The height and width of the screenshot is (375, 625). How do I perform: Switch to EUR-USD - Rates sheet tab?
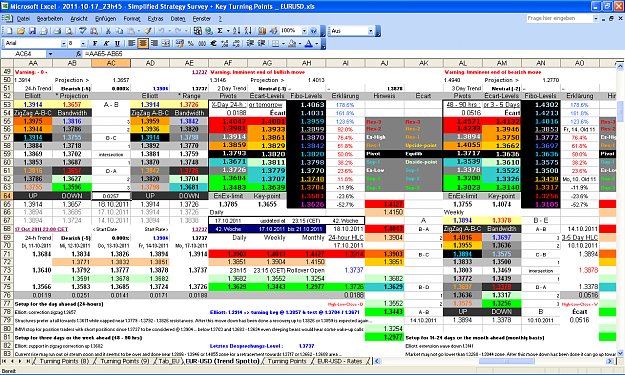coord(339,361)
